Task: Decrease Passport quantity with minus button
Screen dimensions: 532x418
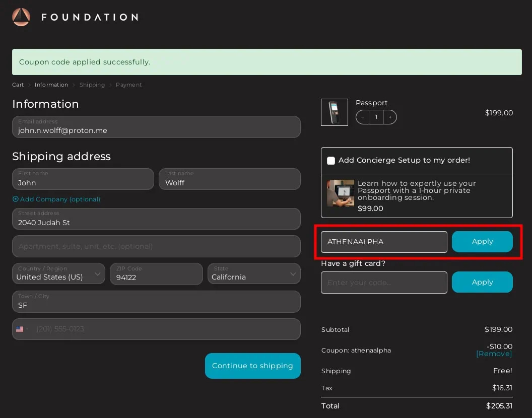Action: tap(362, 117)
